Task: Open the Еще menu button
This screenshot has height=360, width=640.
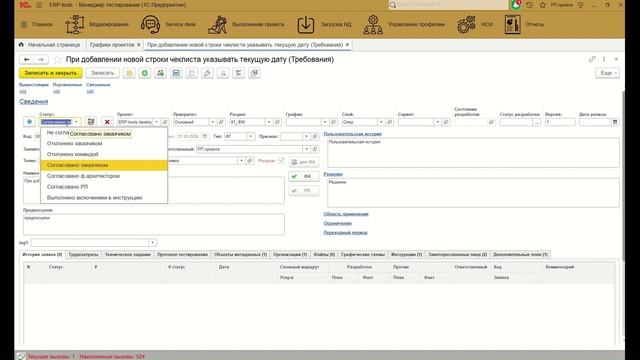Action: 608,73
